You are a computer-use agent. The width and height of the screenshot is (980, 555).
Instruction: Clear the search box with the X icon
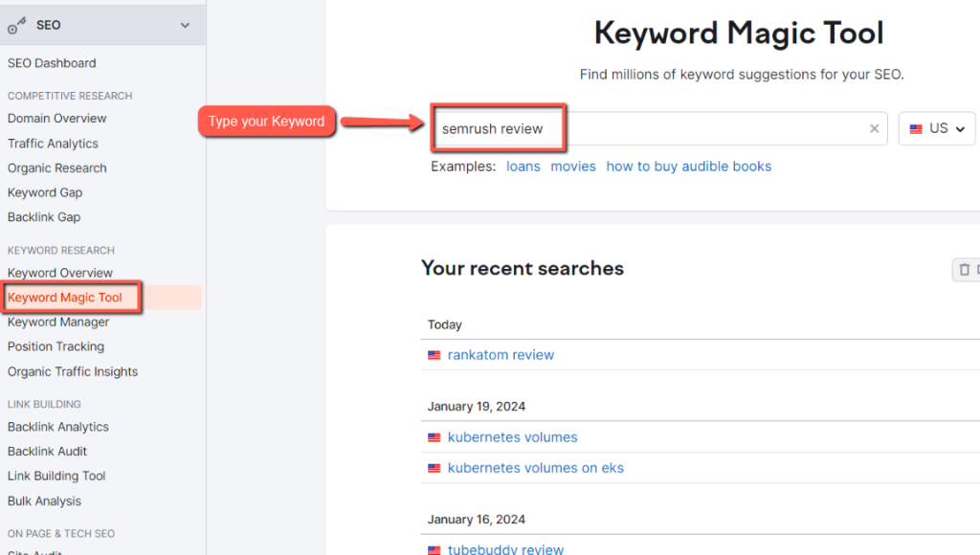[874, 128]
